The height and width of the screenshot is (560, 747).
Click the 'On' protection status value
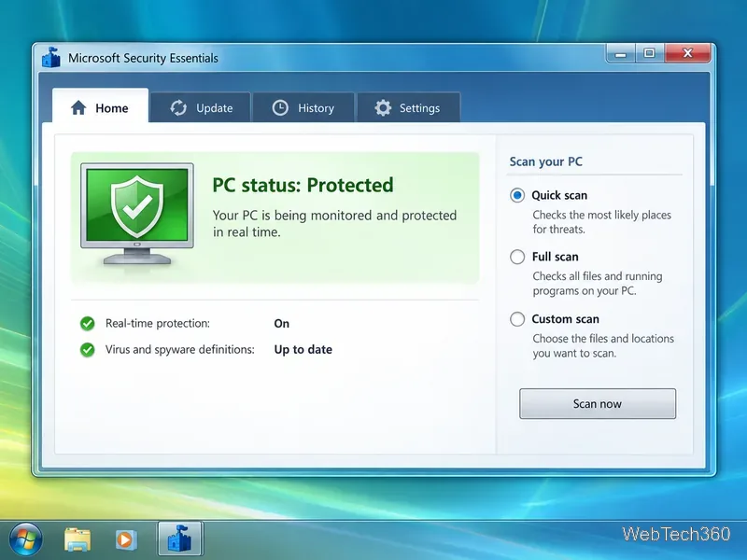click(x=282, y=324)
